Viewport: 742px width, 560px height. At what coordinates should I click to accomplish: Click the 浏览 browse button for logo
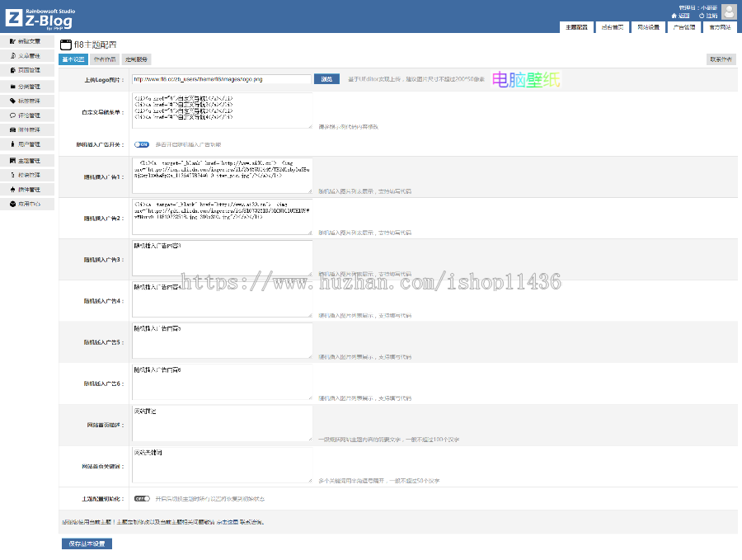coord(326,79)
